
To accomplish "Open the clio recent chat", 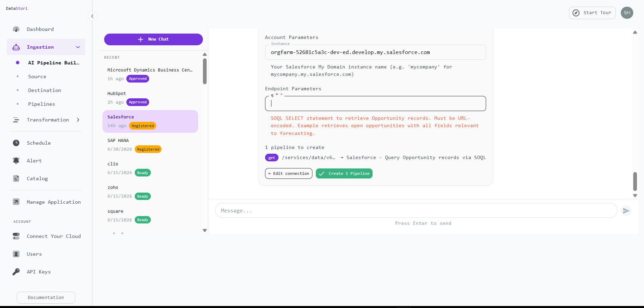I will (x=150, y=168).
